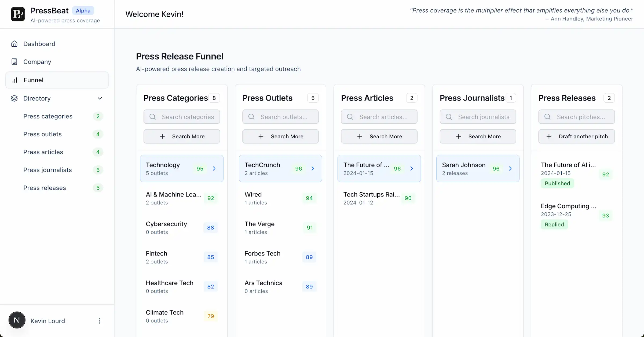This screenshot has height=337, width=644.
Task: Click plus icon under Press Categories
Action: click(x=162, y=136)
